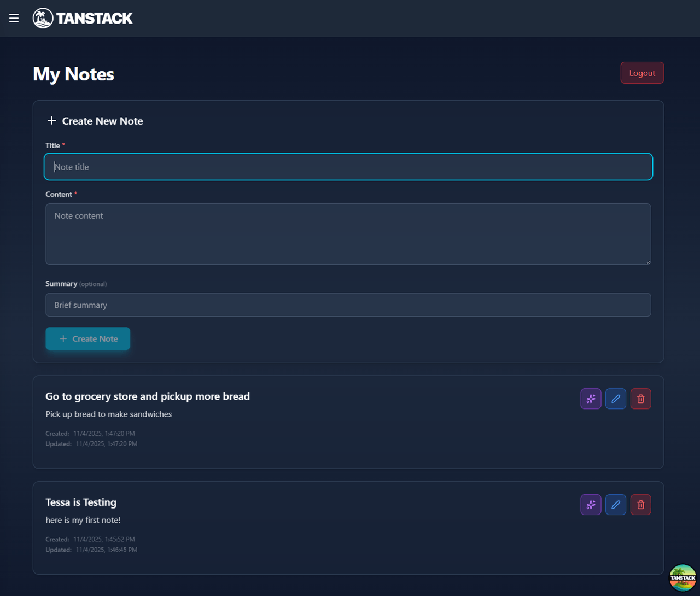Delete the Tessa is Testing note
This screenshot has height=596, width=700.
(x=641, y=505)
